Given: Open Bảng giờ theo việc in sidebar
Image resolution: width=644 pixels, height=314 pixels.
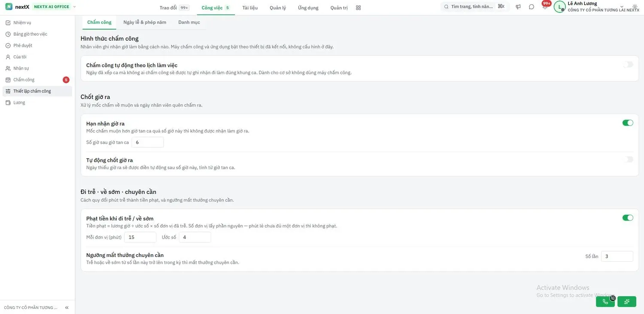Looking at the screenshot, I should [37, 34].
